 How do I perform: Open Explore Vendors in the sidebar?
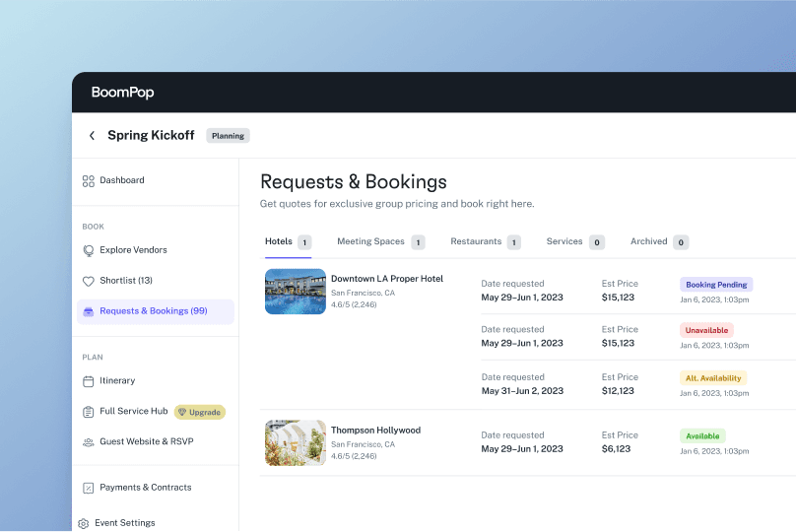(133, 250)
